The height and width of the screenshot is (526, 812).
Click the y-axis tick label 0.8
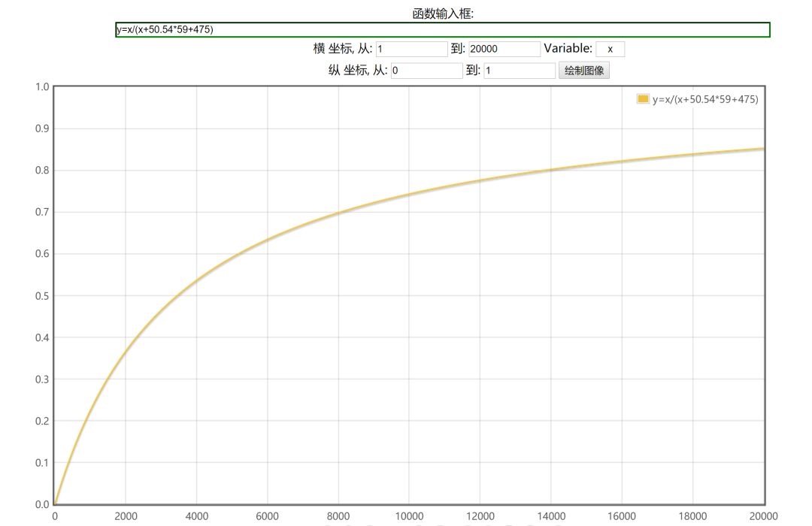coord(42,170)
